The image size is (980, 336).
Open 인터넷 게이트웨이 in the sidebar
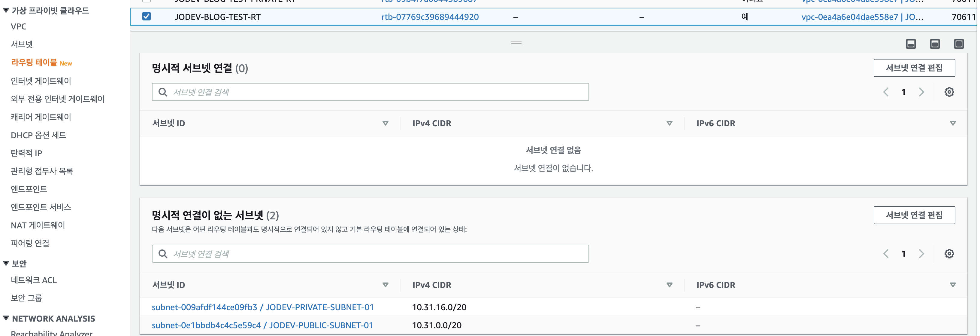pos(41,81)
